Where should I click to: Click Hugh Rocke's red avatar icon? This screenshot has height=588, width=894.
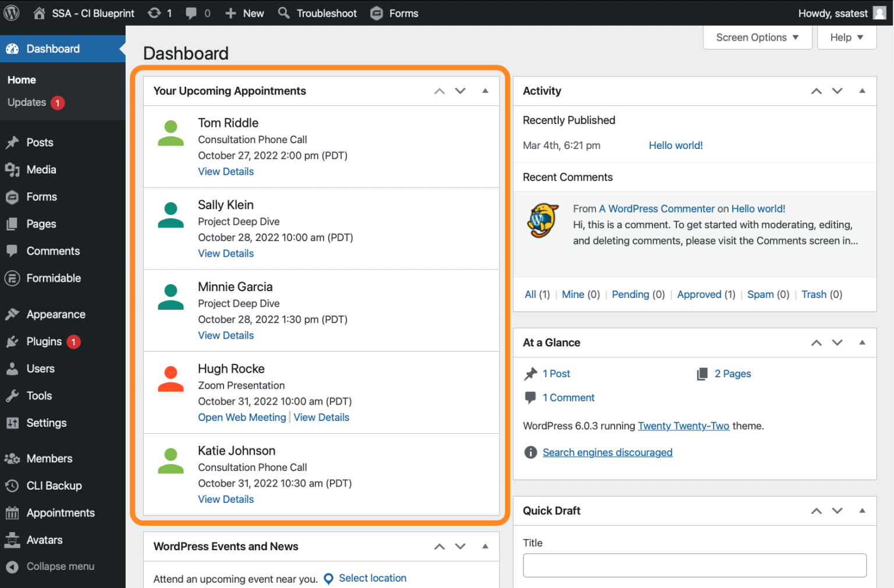(171, 379)
